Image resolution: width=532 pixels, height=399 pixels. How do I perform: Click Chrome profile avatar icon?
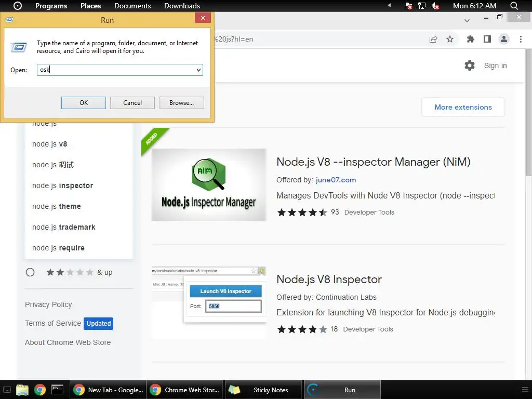pos(504,39)
